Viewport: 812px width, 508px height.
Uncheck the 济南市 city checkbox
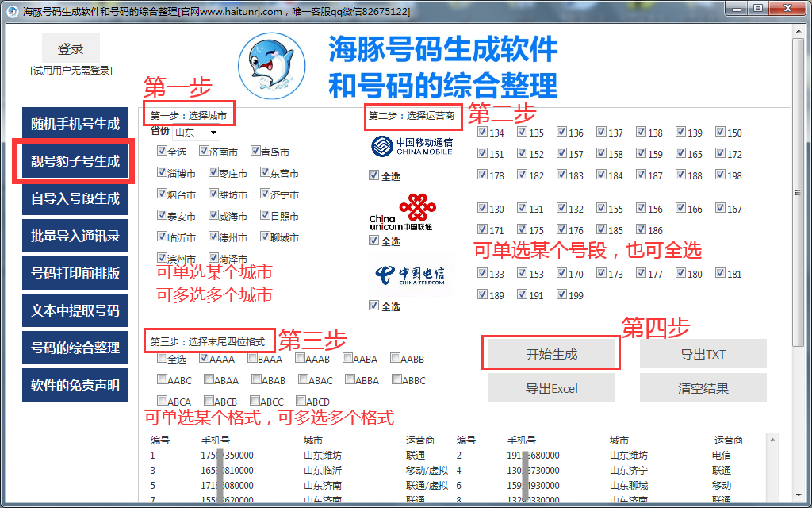point(203,152)
